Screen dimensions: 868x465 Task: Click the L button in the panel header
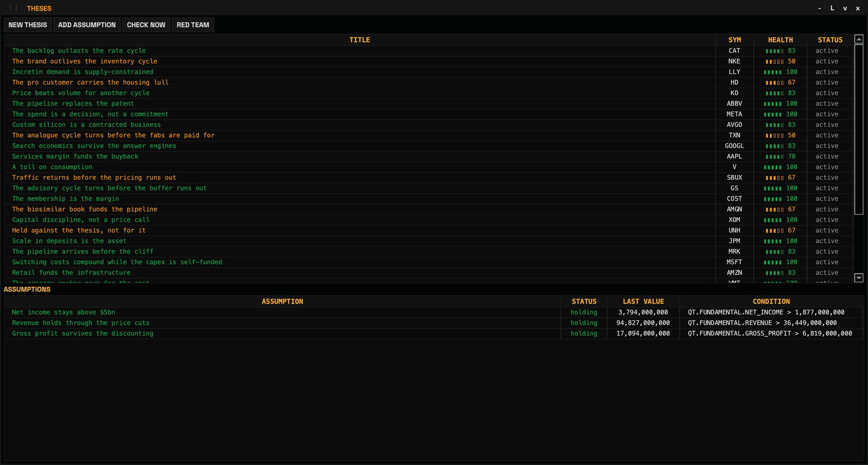coord(832,8)
